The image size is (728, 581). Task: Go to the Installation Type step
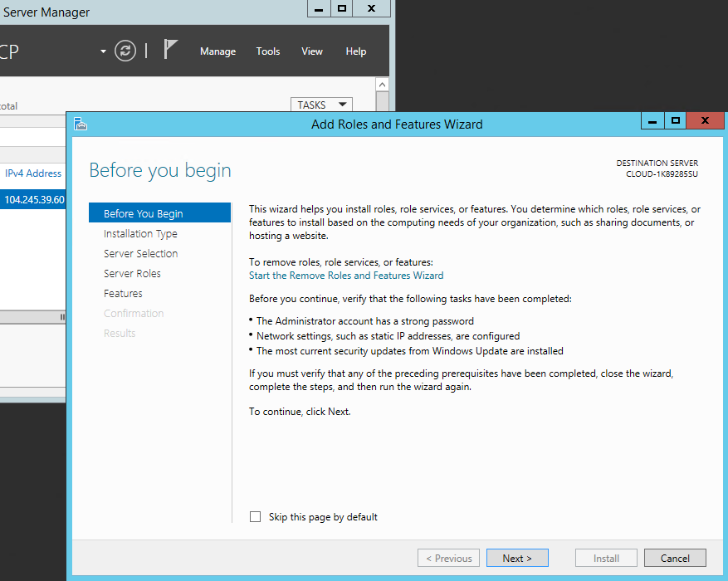point(140,234)
